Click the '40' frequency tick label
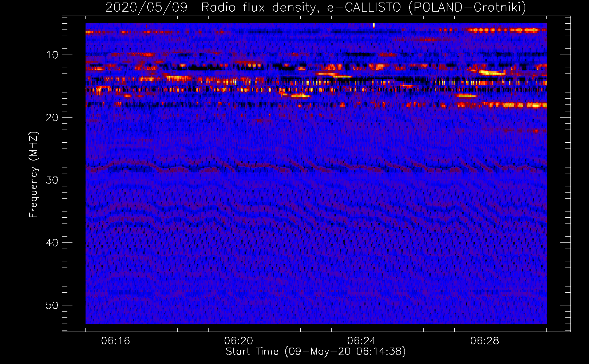 coord(52,243)
